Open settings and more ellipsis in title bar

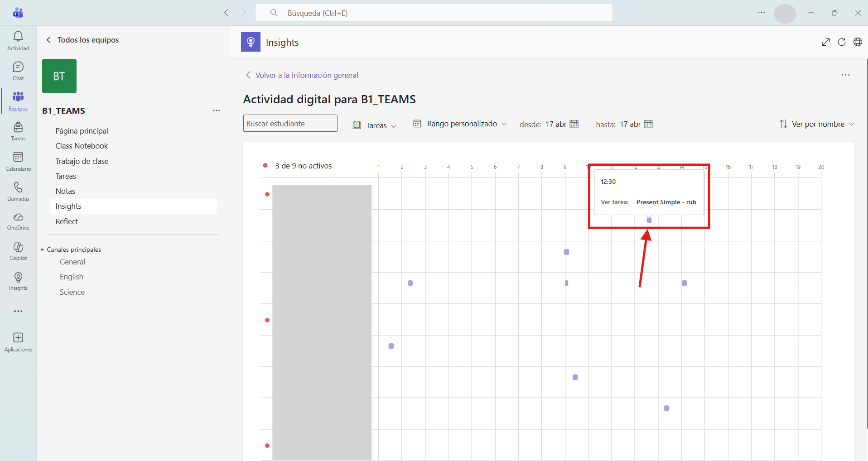tap(762, 13)
